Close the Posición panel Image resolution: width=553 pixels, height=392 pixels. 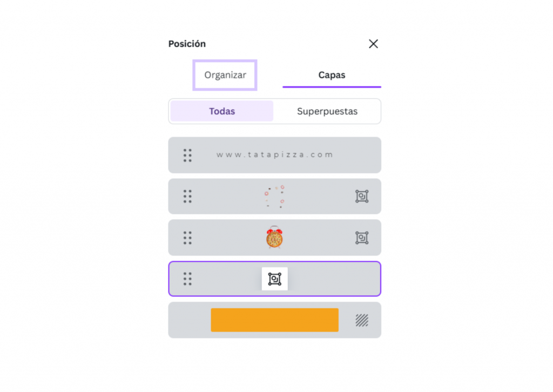373,44
